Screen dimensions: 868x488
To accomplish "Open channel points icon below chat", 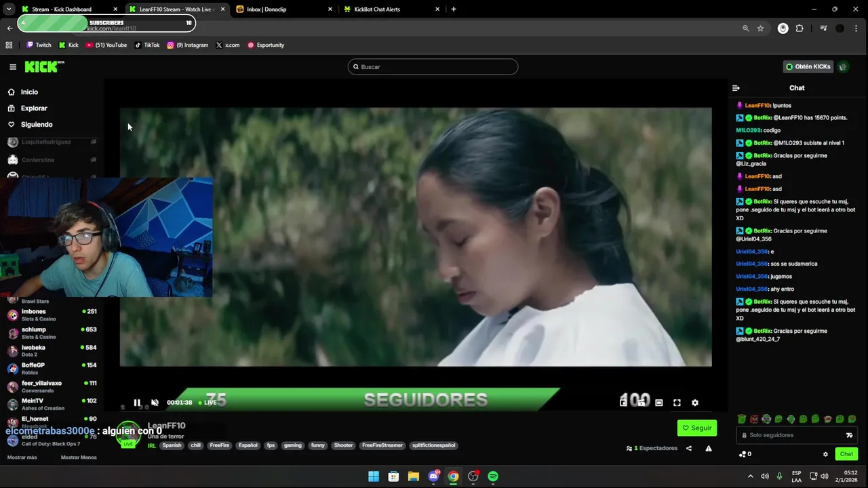I will pyautogui.click(x=743, y=454).
